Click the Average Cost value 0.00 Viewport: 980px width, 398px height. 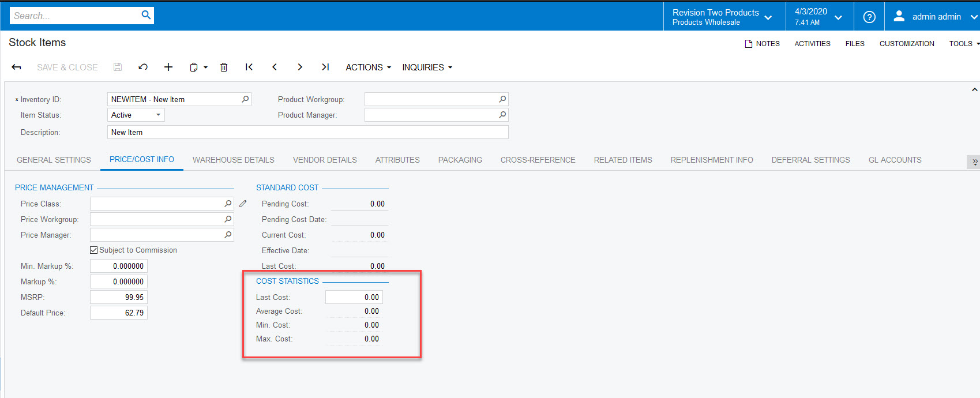click(x=371, y=311)
